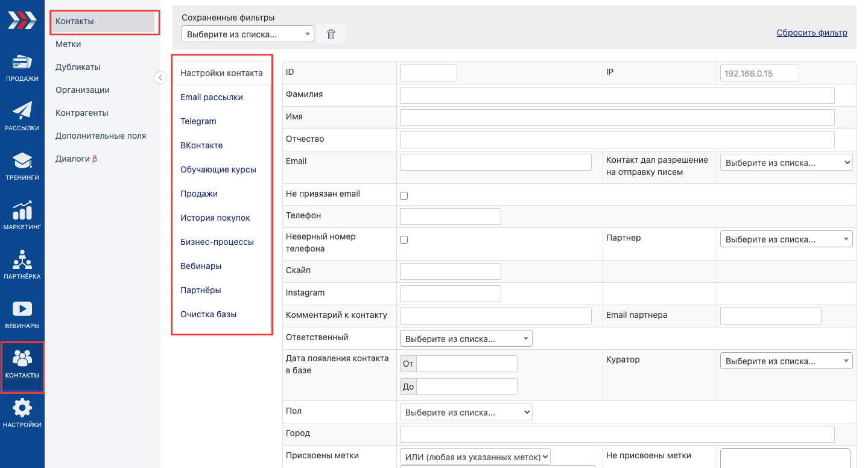Image resolution: width=868 pixels, height=468 pixels.
Task: Switch to Обучающие курсы tab
Action: (218, 169)
